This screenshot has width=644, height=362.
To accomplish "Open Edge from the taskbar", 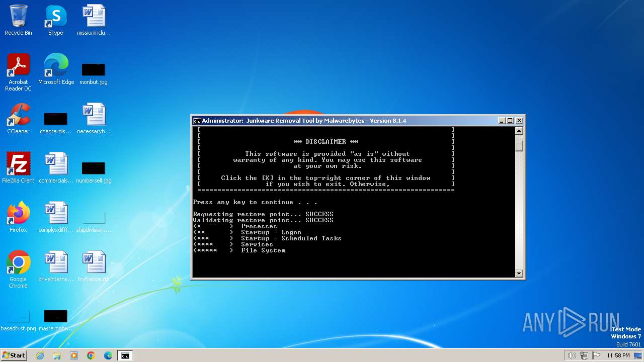I will 108,355.
